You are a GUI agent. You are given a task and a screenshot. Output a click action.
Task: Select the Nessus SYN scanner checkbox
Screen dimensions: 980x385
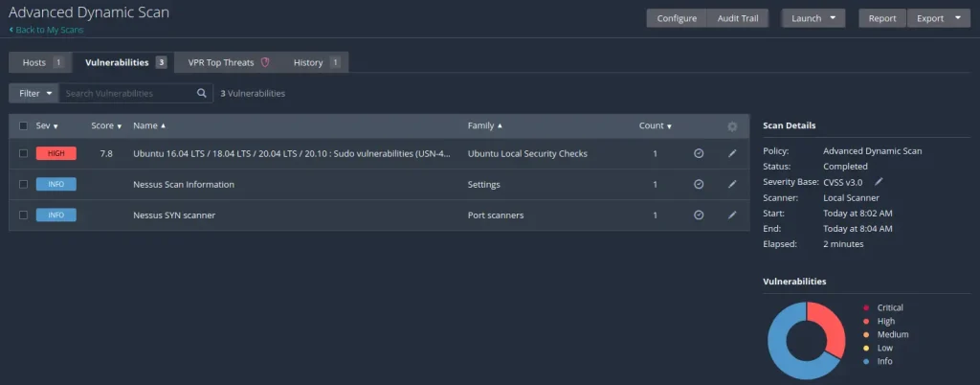[x=23, y=215]
